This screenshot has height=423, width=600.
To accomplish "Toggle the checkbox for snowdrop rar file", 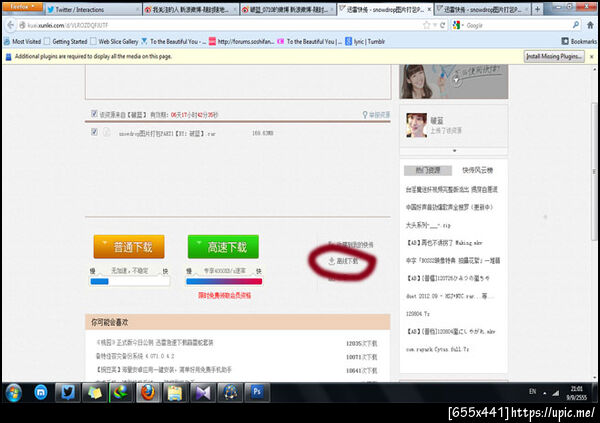I will pyautogui.click(x=94, y=132).
